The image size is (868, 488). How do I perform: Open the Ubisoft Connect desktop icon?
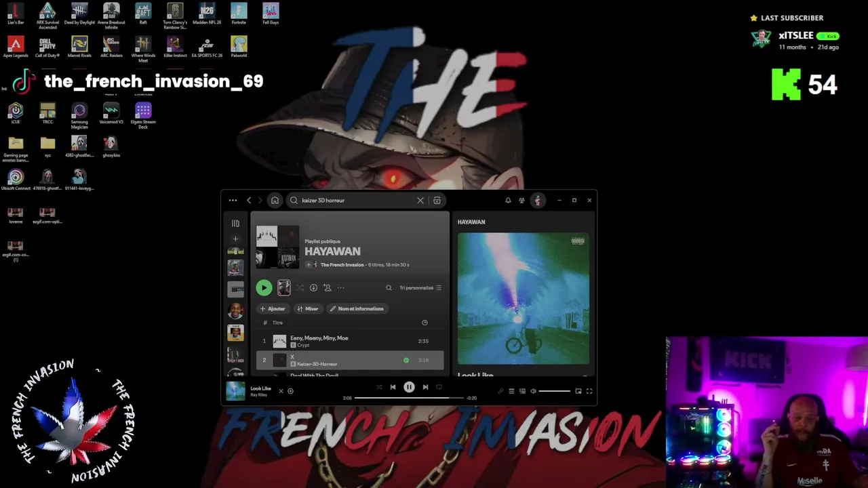[x=16, y=180]
